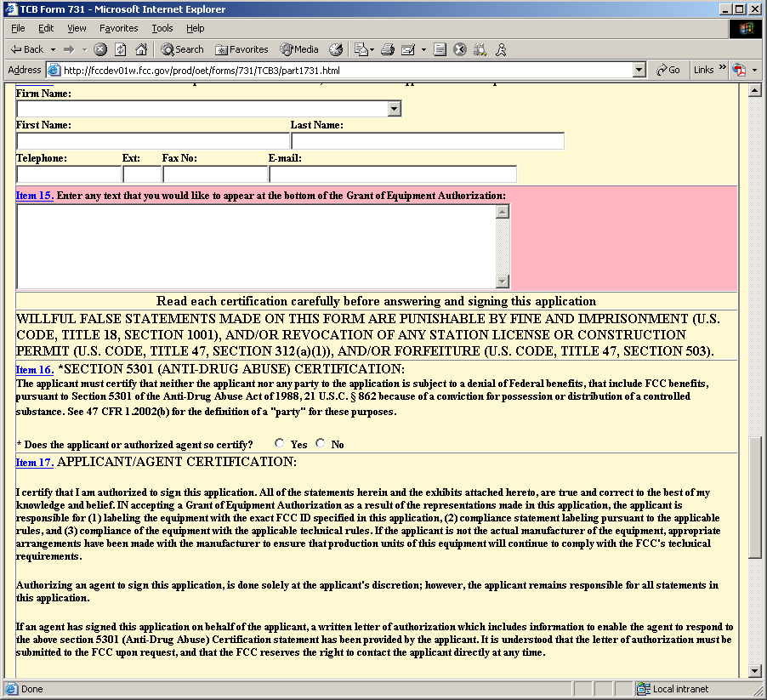The width and height of the screenshot is (767, 700).
Task: Open the Forward history dropdown arrow
Action: (84, 49)
